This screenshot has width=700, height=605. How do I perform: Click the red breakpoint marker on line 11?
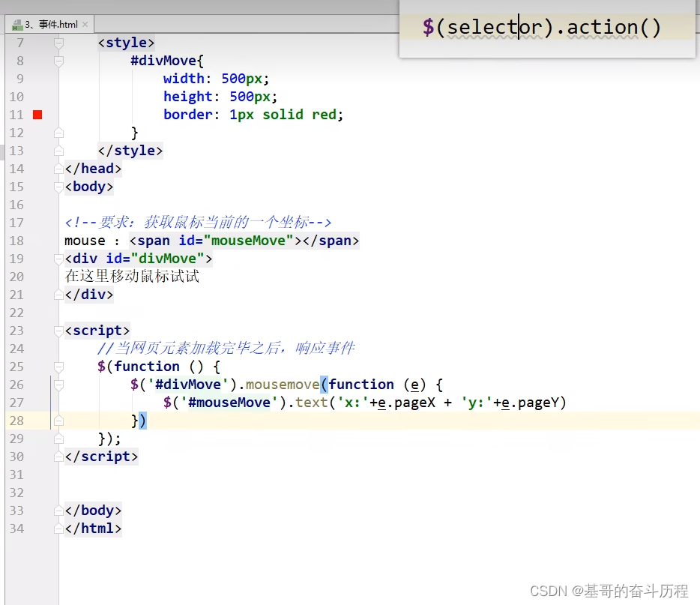37,115
